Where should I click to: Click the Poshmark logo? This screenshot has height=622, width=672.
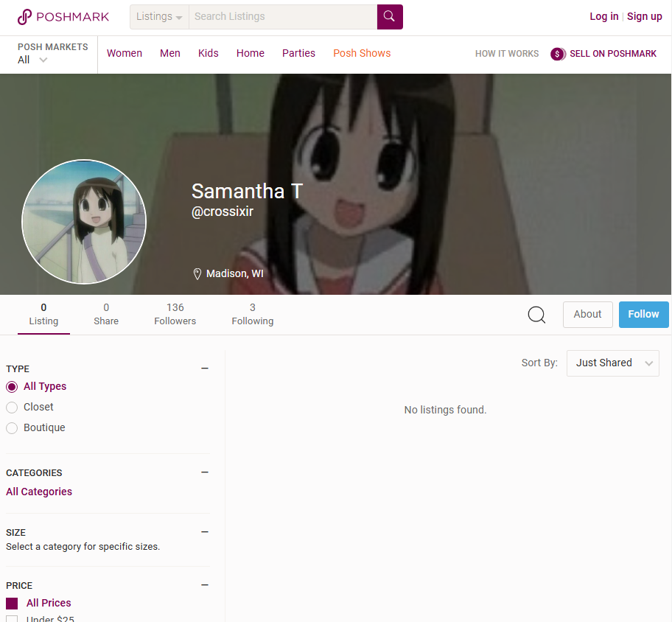point(63,17)
